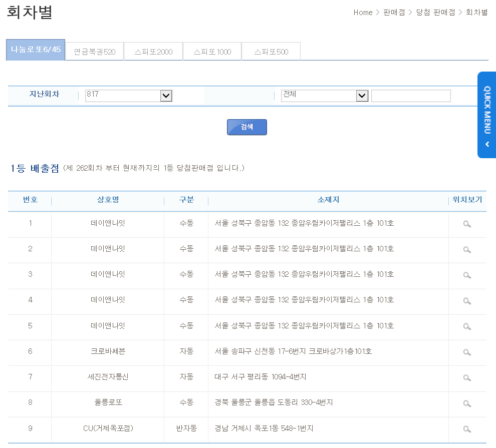Image resolution: width=496 pixels, height=448 pixels.
Task: Select the 스피또500 tab
Action: 271,50
